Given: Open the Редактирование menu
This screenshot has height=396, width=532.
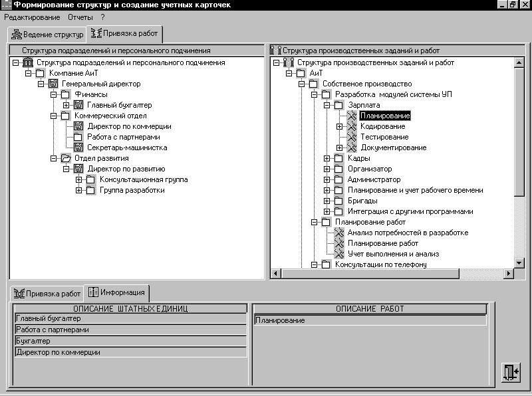Looking at the screenshot, I should 32,17.
